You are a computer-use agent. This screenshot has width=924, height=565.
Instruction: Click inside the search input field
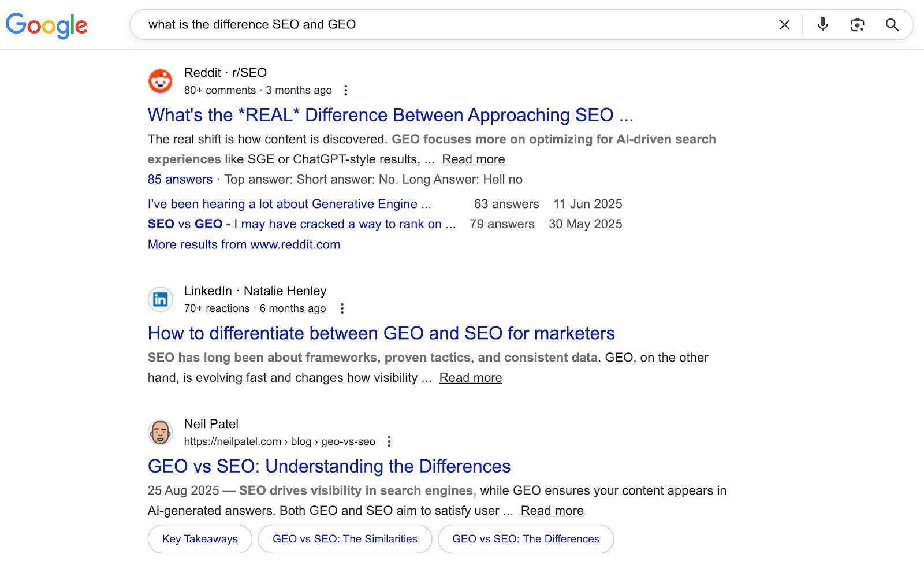(450, 25)
